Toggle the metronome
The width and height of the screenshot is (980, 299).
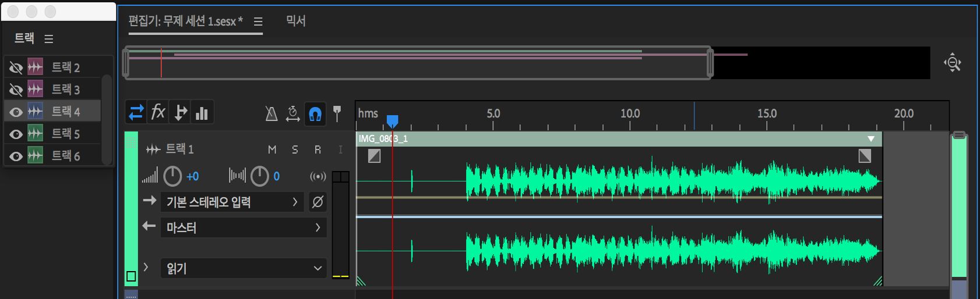click(272, 113)
